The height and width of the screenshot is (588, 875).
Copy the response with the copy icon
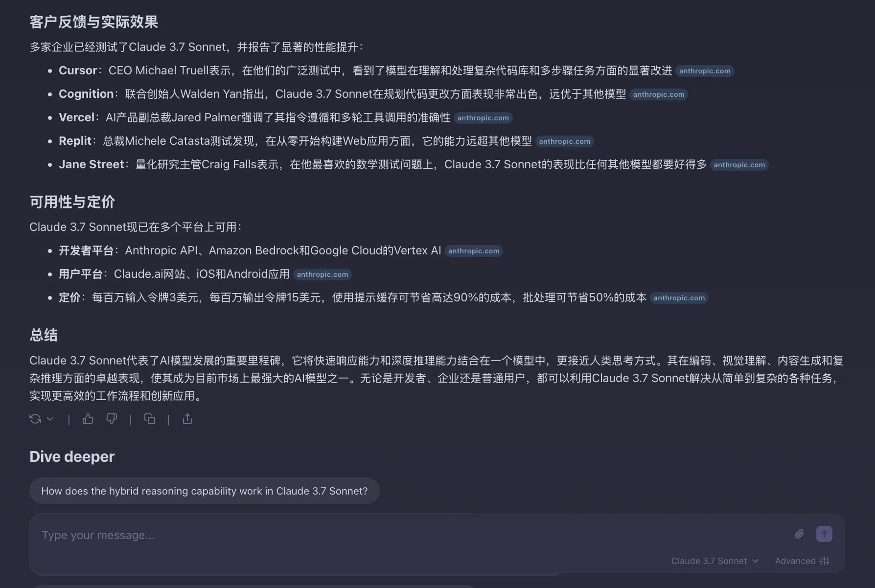click(150, 419)
